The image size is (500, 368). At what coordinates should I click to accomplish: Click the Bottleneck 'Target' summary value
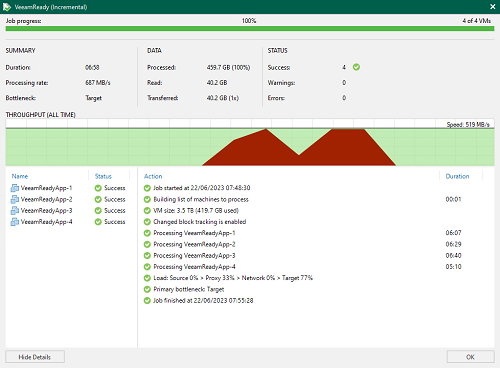(94, 98)
